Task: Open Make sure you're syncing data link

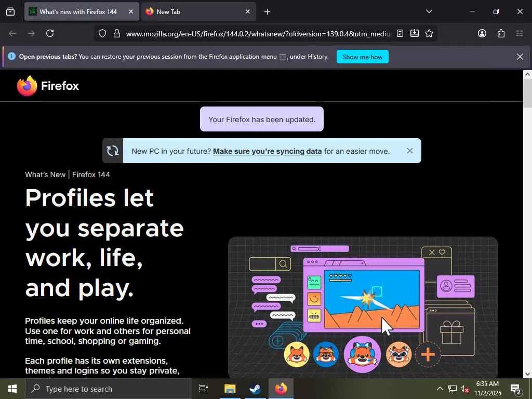Action: pos(267,151)
